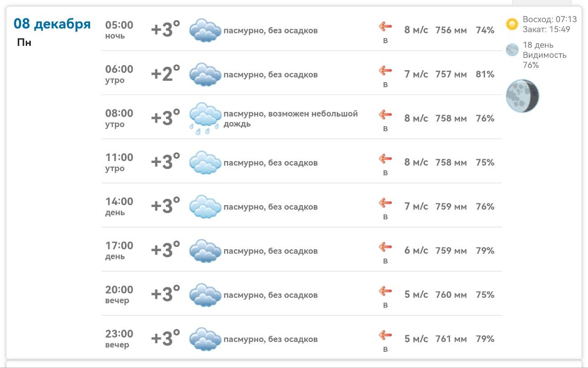This screenshot has height=368, width=588.
Task: Click the rainy cloud icon at 08:00
Action: [x=205, y=118]
